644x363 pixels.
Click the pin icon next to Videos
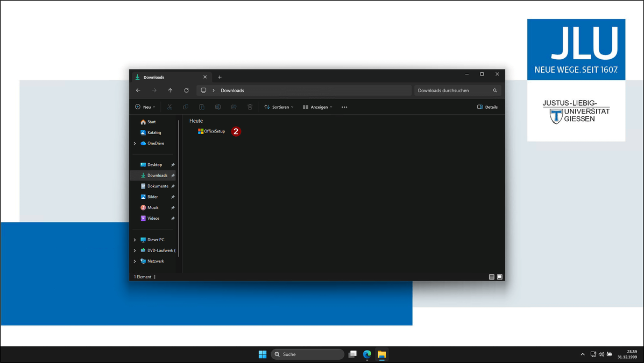173,218
